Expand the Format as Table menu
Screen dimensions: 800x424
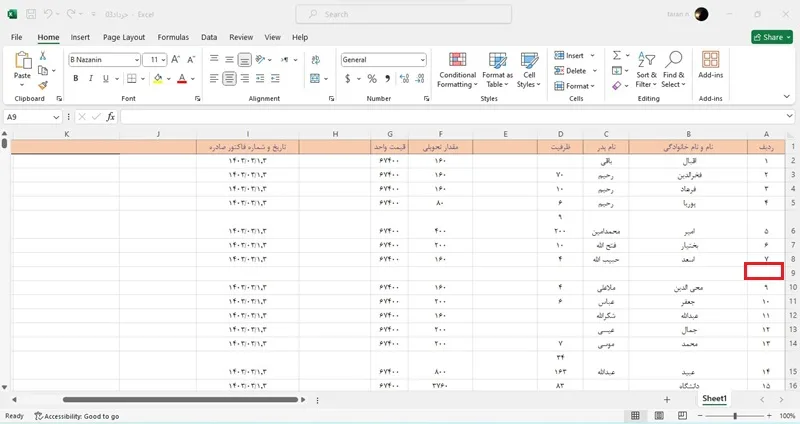[x=497, y=70]
